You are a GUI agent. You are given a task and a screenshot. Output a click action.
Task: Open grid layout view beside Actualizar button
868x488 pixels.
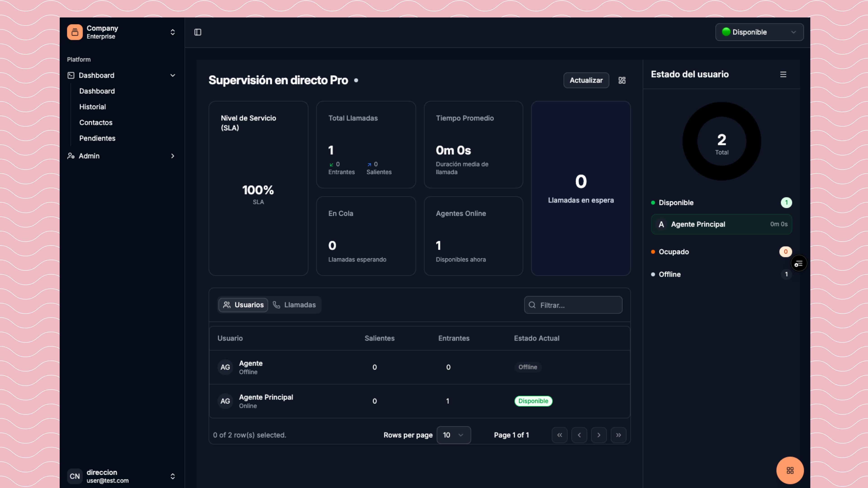click(x=622, y=80)
